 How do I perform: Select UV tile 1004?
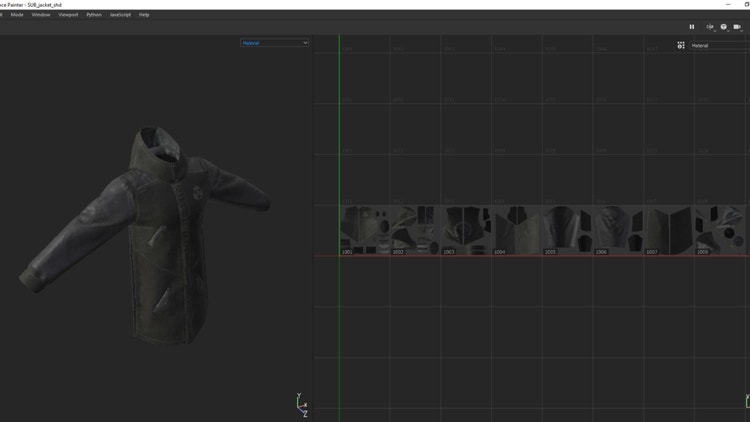click(x=517, y=230)
